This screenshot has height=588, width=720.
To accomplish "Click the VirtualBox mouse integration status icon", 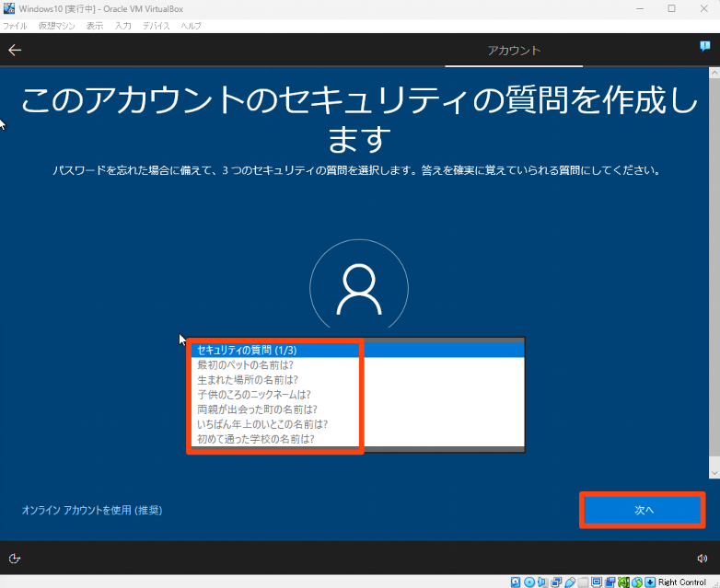I will pos(637,582).
